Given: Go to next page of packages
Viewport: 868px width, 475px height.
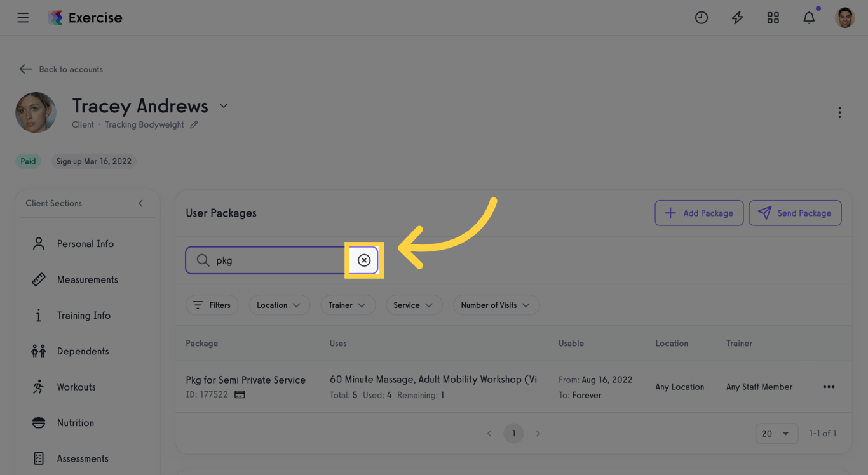Looking at the screenshot, I should pyautogui.click(x=538, y=434).
